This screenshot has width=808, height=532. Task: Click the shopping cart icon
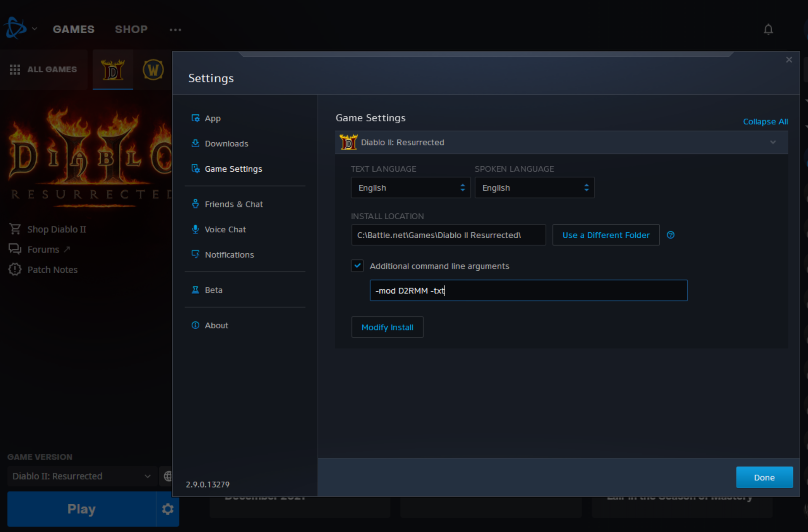15,229
